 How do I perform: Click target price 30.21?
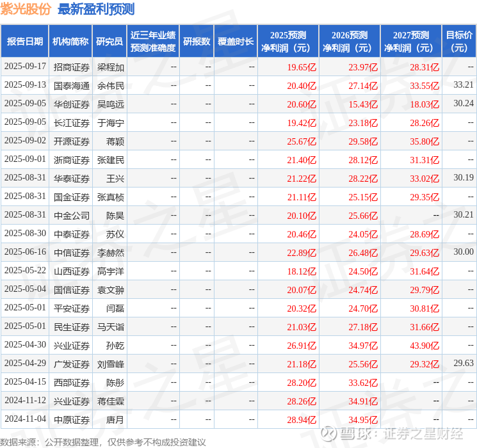[x=464, y=215]
